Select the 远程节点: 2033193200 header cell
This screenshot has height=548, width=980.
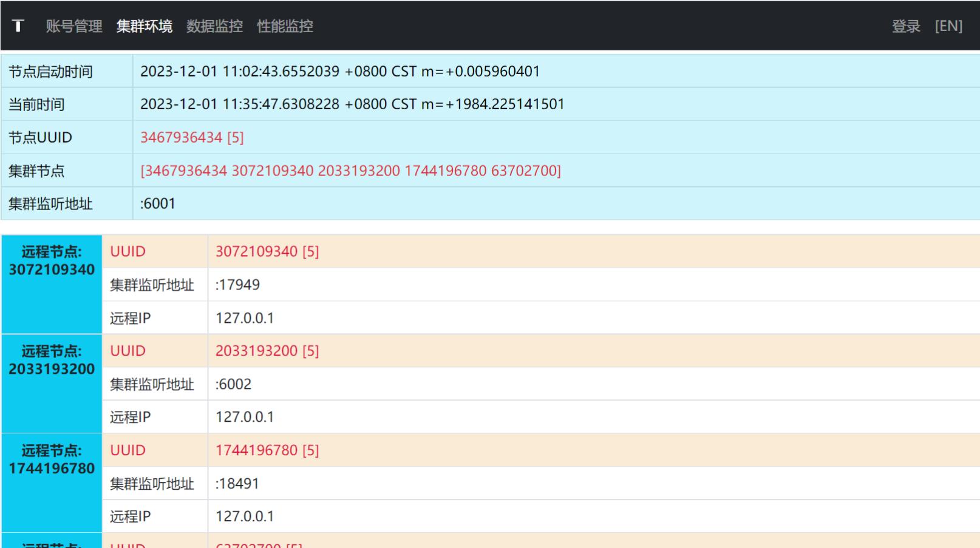click(x=52, y=384)
